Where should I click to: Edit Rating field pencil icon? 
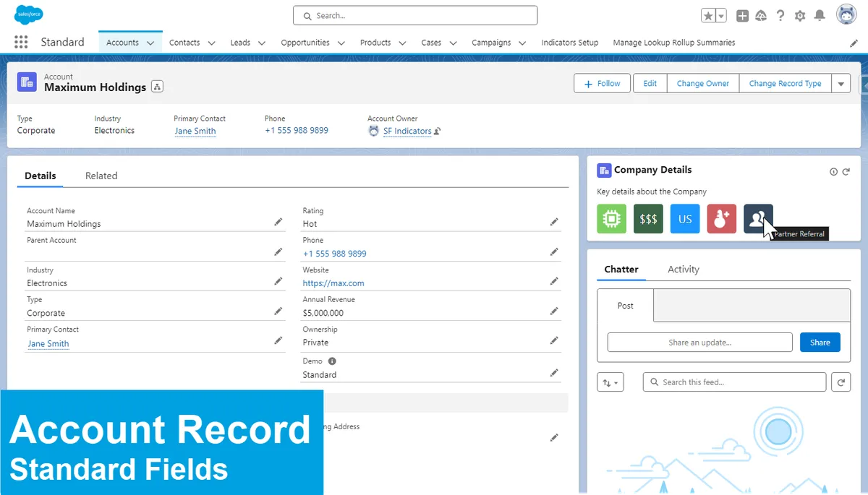coord(553,223)
